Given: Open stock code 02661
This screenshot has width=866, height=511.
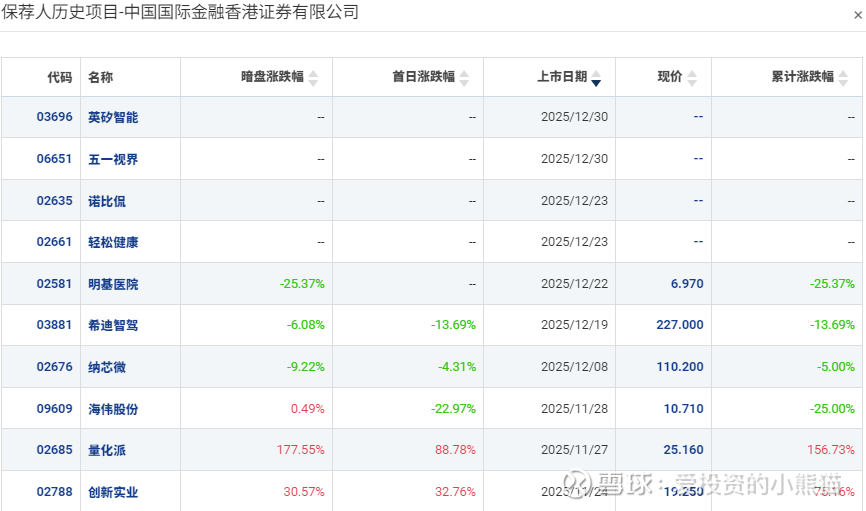Looking at the screenshot, I should tap(55, 242).
